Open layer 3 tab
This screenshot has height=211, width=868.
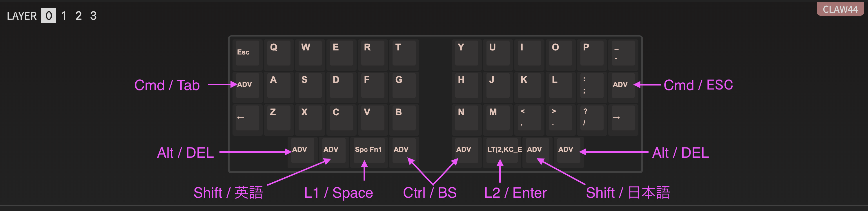tap(93, 16)
